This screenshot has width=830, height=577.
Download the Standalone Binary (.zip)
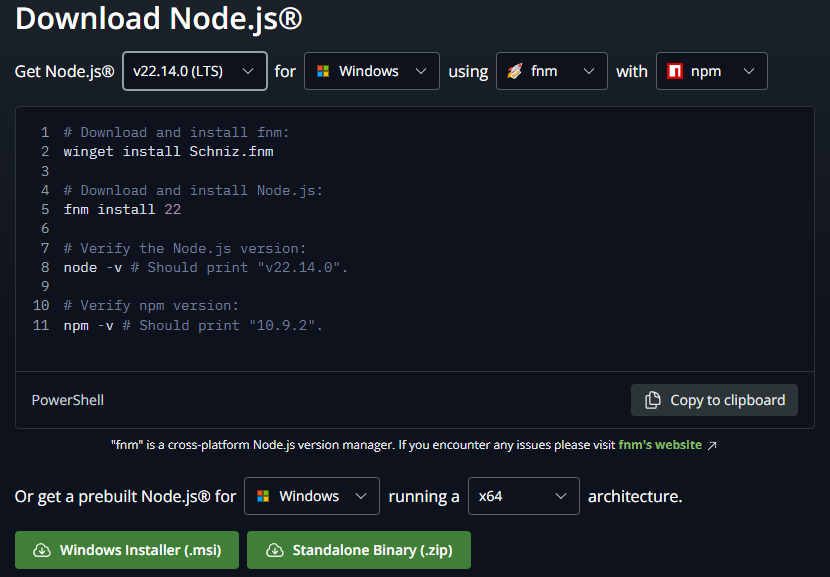pyautogui.click(x=359, y=550)
